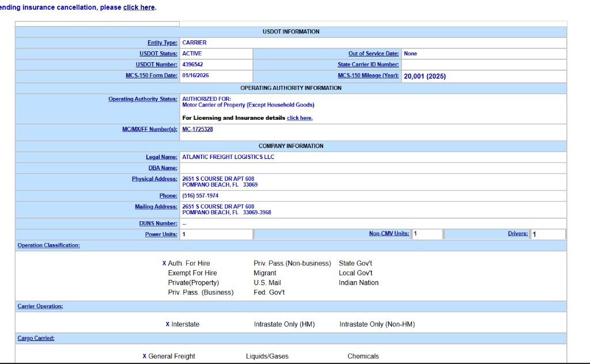
Task: Click the Legal Name label link
Action: [x=161, y=157]
